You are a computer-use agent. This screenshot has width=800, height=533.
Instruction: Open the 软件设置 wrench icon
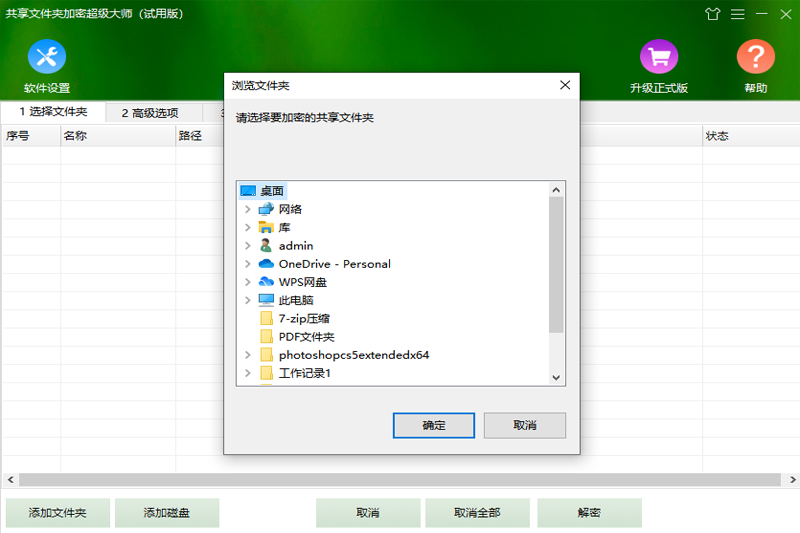(46, 57)
